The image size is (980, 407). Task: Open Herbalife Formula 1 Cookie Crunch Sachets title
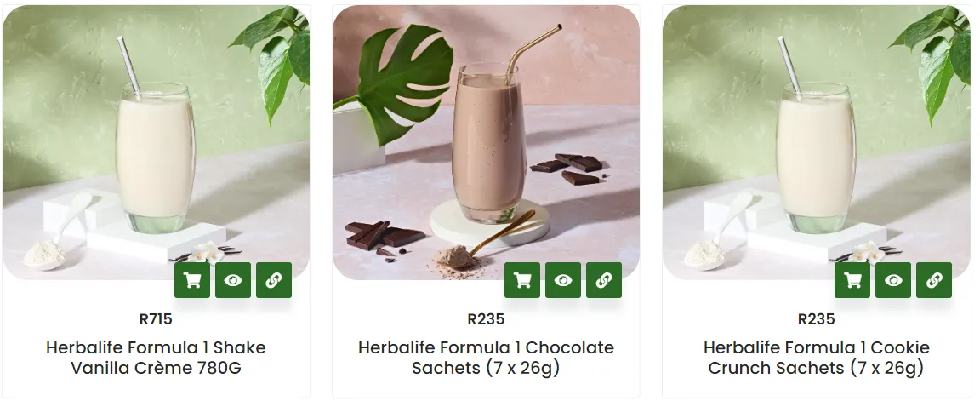[816, 358]
